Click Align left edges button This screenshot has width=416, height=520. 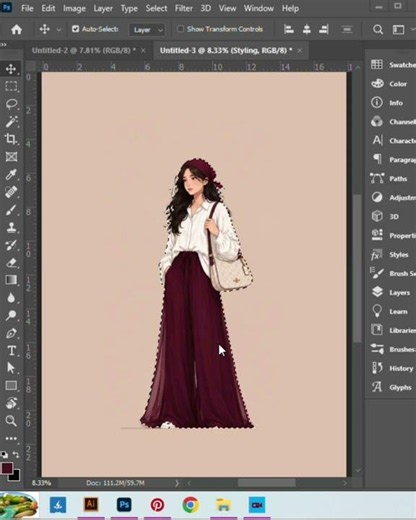click(289, 29)
